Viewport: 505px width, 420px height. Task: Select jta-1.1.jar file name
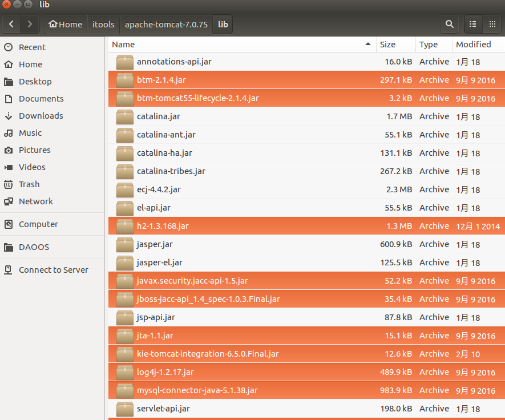[155, 336]
